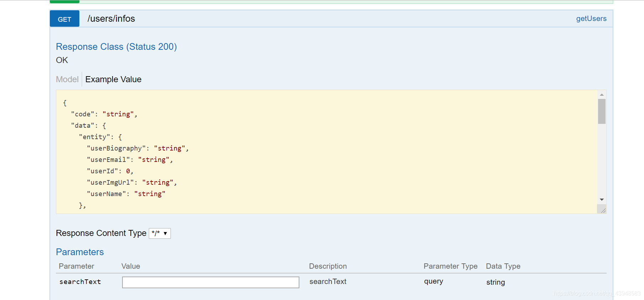This screenshot has width=644, height=300.
Task: Click the "searchText" description cell
Action: tap(328, 281)
